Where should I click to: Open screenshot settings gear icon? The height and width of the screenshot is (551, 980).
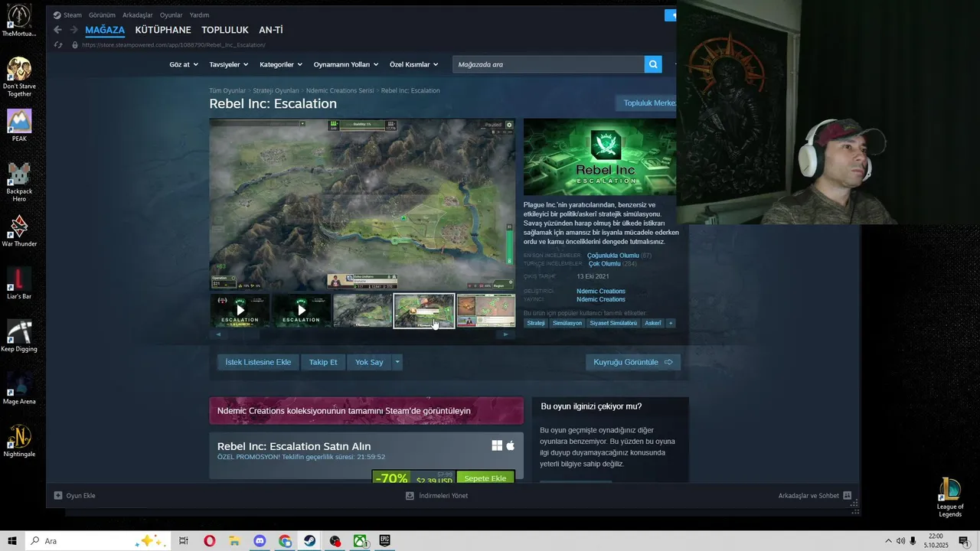click(509, 125)
